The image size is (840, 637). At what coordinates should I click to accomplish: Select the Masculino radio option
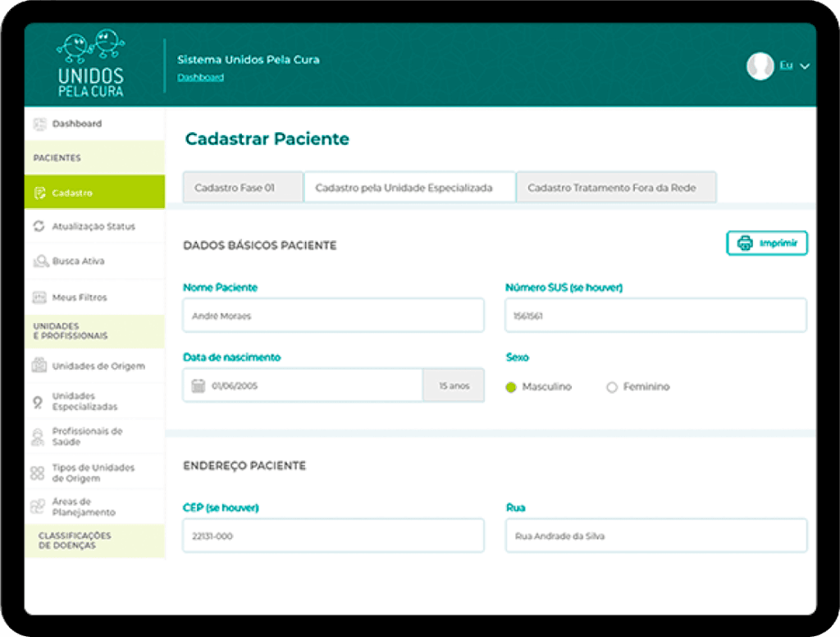511,387
